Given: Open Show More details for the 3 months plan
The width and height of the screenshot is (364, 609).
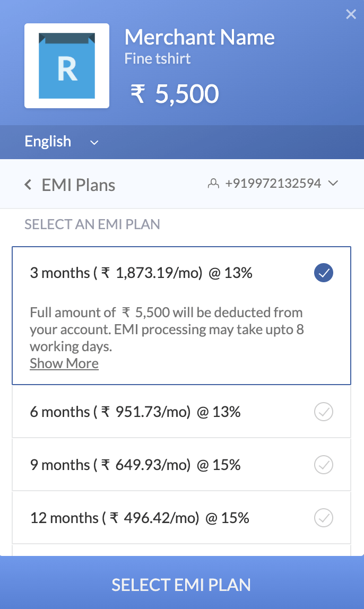Looking at the screenshot, I should click(x=64, y=363).
